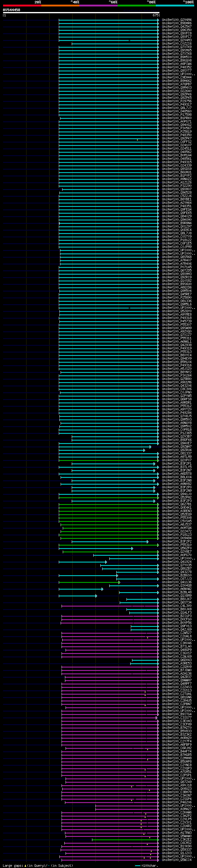Select hit label UniRef100_P55313
This screenshot has width=197, height=868.
(177, 352)
